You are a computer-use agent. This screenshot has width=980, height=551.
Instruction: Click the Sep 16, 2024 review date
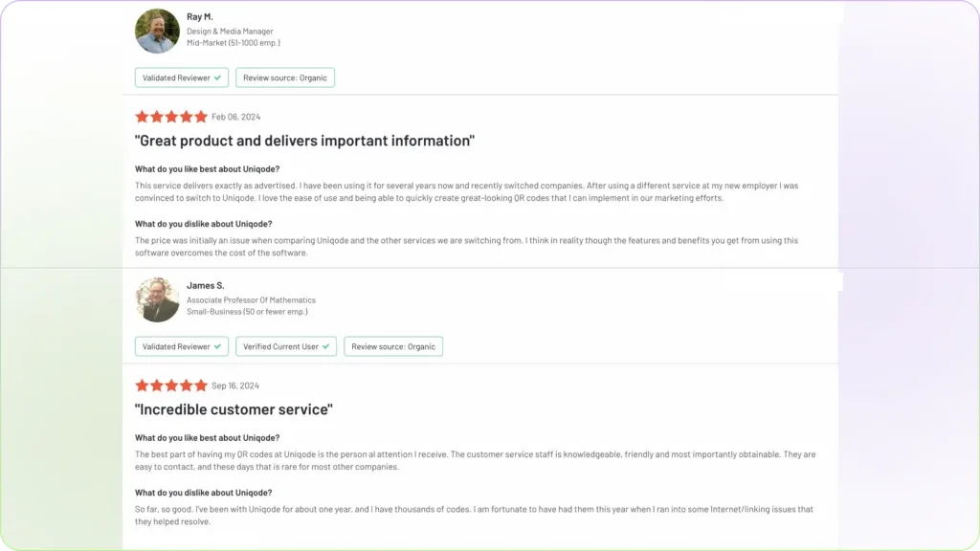(235, 386)
